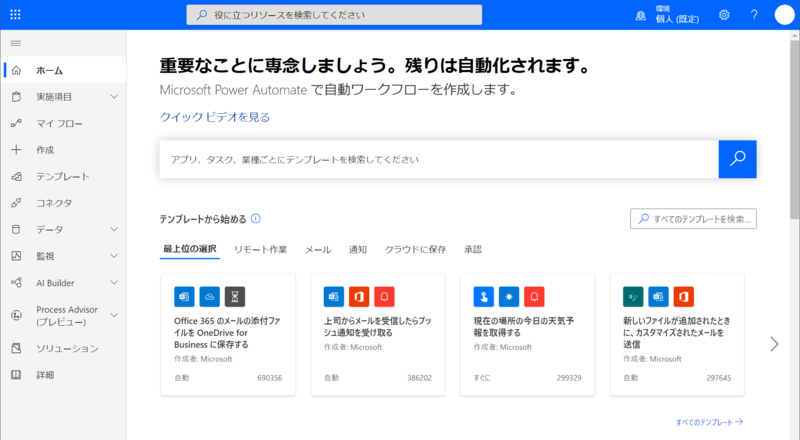Screen dimensions: 800x440
Task: Click the weather sun icon on third card
Action: (509, 297)
